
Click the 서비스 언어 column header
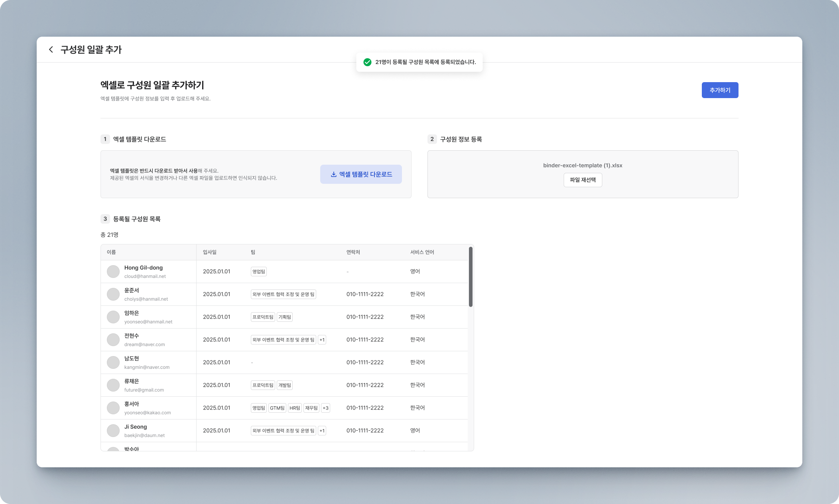[x=422, y=252]
